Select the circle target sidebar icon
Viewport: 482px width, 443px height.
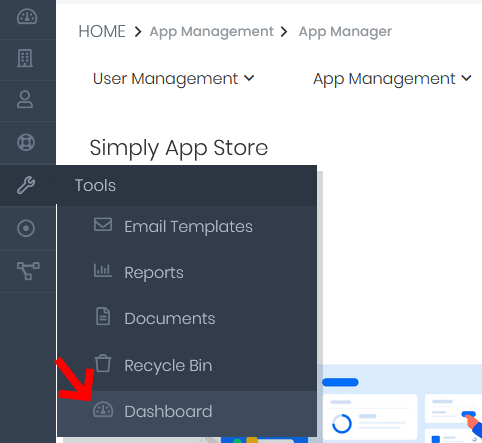tap(26, 228)
